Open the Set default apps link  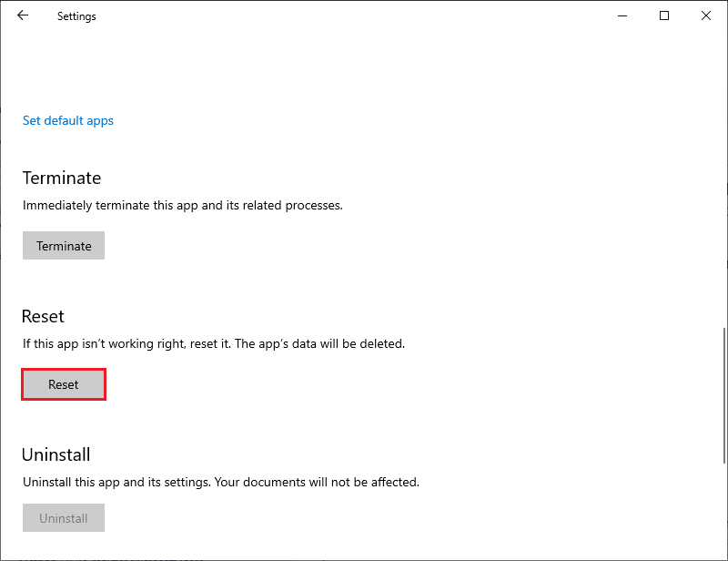67,121
